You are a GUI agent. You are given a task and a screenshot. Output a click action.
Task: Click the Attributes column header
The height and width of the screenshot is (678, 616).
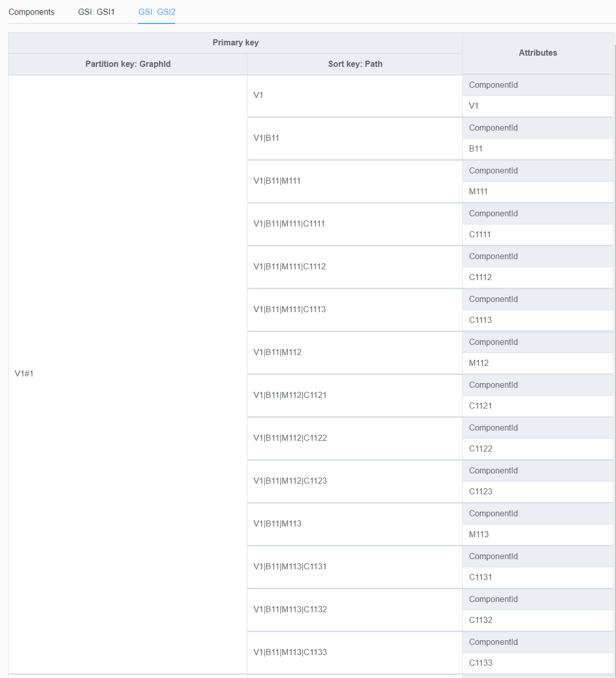pos(537,53)
